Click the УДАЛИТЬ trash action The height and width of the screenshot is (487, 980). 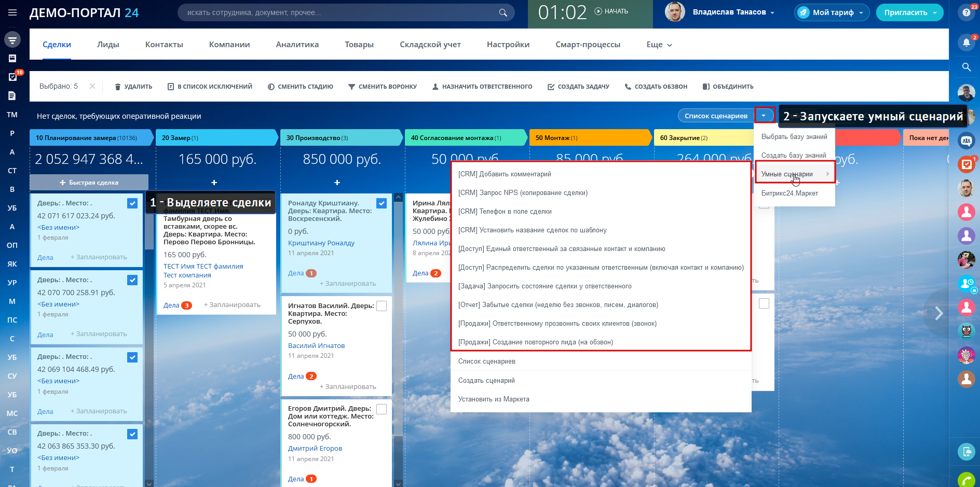click(x=133, y=87)
